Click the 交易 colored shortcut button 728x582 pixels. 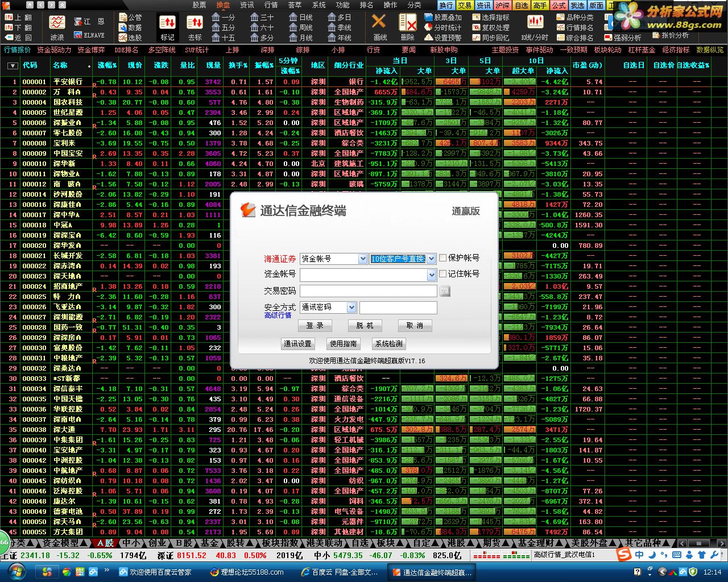pyautogui.click(x=465, y=5)
